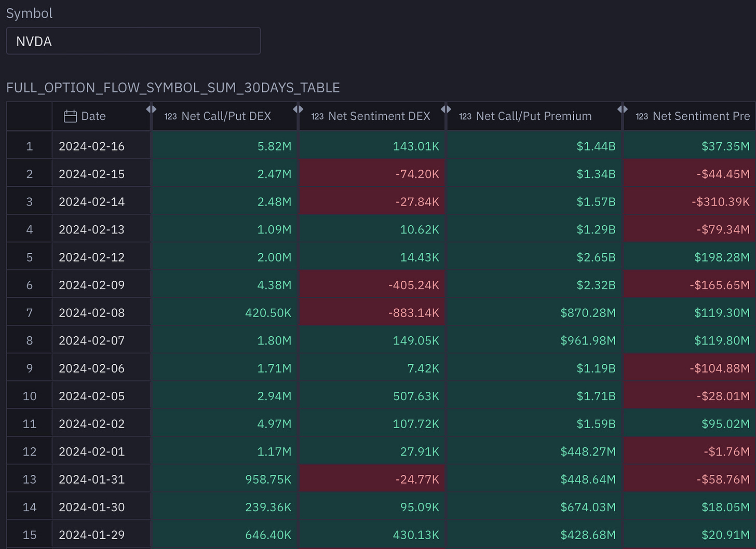Click the -74.20K Net Sentiment DEX cell
The height and width of the screenshot is (549, 756).
click(x=372, y=174)
